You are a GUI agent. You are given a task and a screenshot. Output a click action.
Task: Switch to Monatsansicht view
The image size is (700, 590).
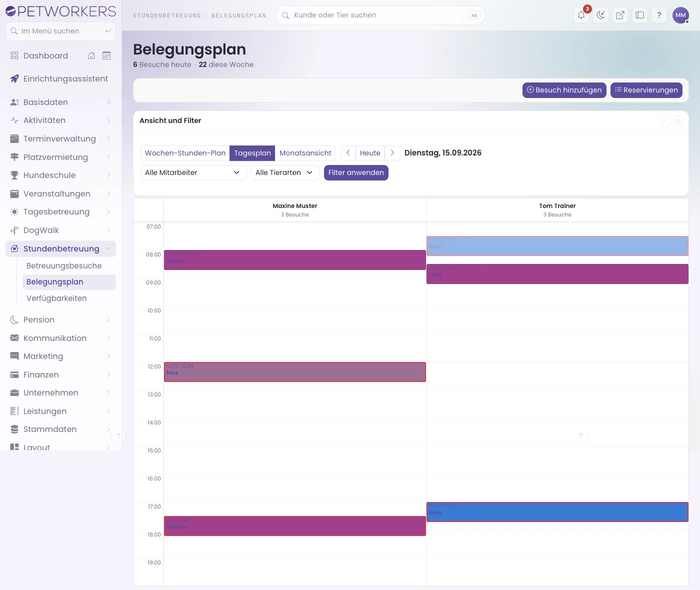305,153
